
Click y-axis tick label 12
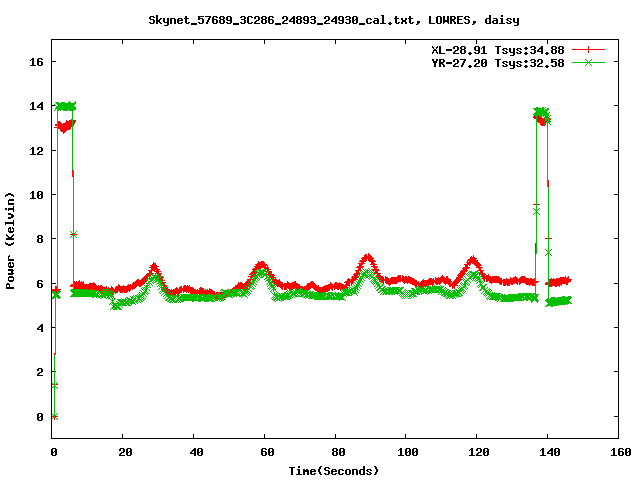pyautogui.click(x=36, y=151)
